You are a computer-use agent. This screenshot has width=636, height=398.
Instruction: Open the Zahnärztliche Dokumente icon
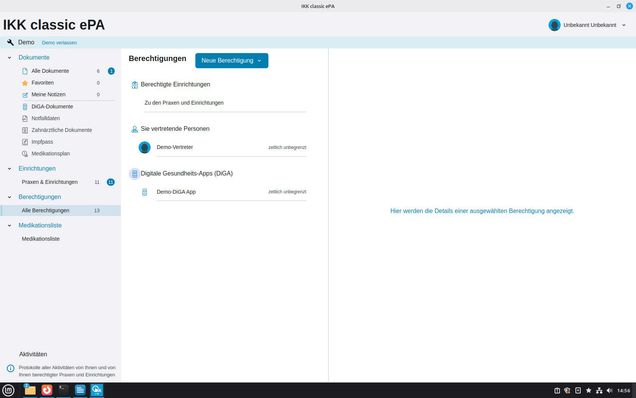coord(25,130)
